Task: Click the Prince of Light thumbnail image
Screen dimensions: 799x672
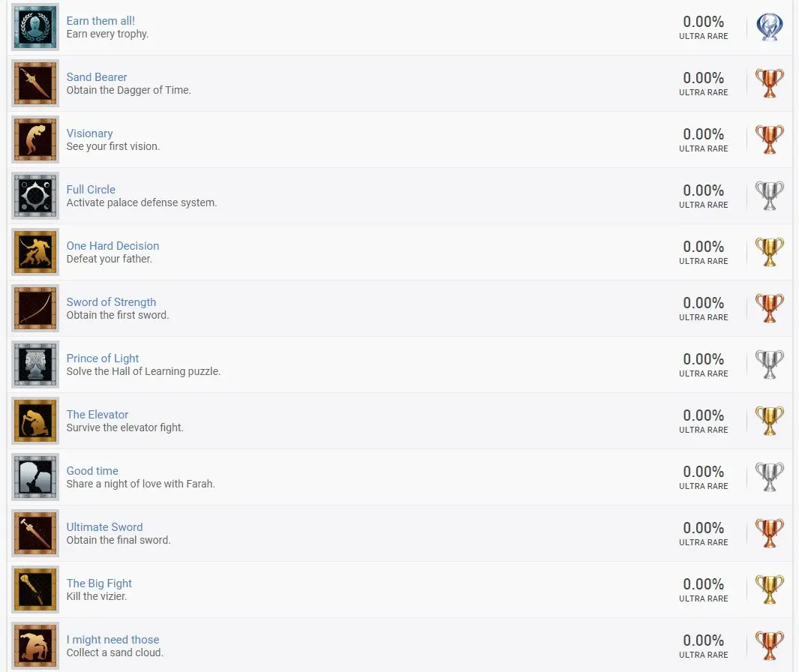Action: point(35,364)
